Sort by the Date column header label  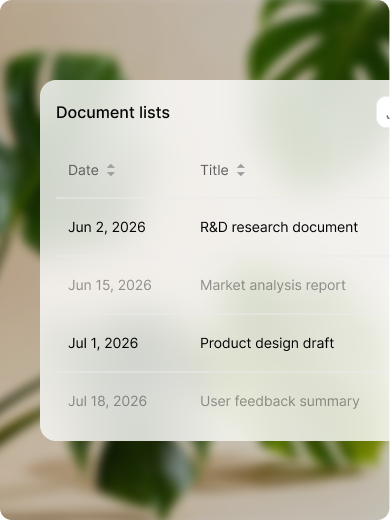pos(83,170)
